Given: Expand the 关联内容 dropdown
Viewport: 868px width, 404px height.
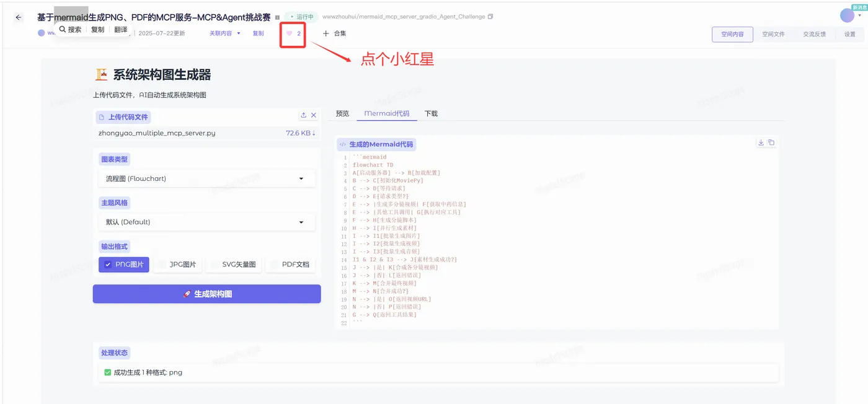Looking at the screenshot, I should coord(224,33).
